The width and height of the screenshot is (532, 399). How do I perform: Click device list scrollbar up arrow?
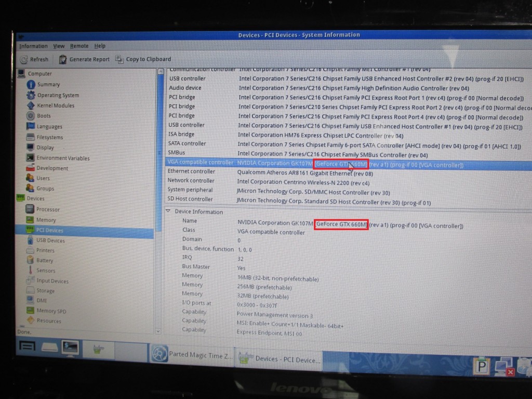[161, 71]
